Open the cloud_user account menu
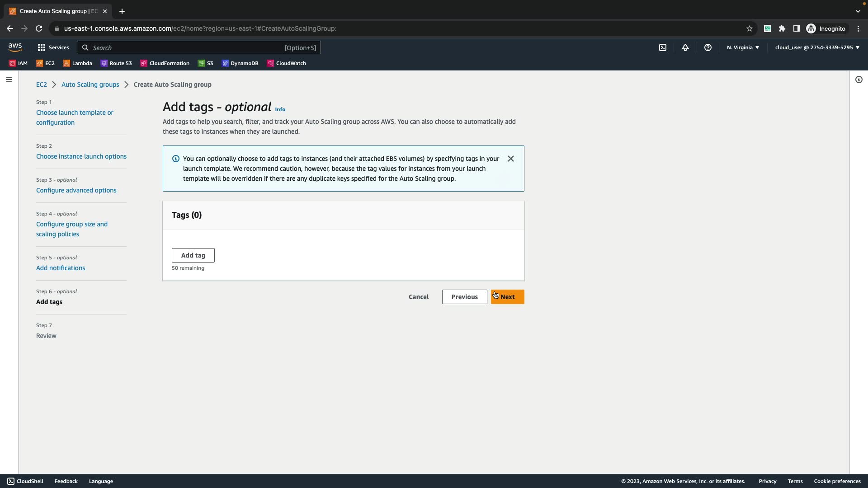Viewport: 868px width, 488px height. 817,47
